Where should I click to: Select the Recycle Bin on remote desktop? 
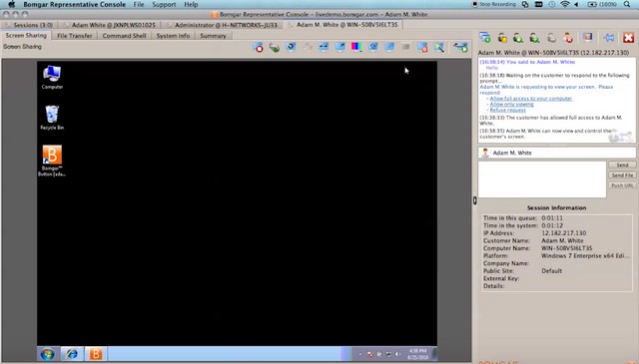pos(52,118)
